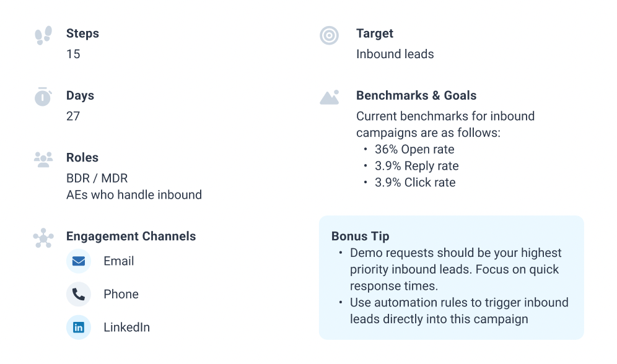The height and width of the screenshot is (364, 617).
Task: Click the network nodes icon for Engagement Channels
Action: coord(43,238)
